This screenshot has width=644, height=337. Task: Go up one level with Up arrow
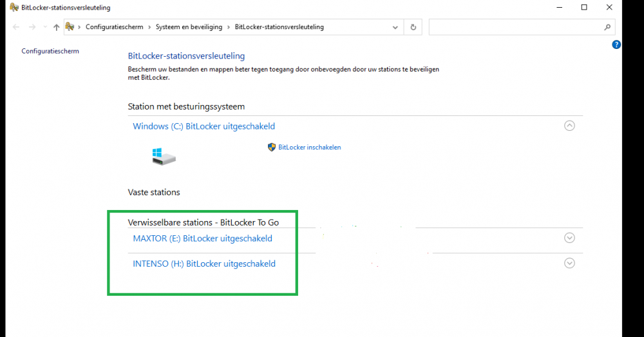click(x=56, y=27)
